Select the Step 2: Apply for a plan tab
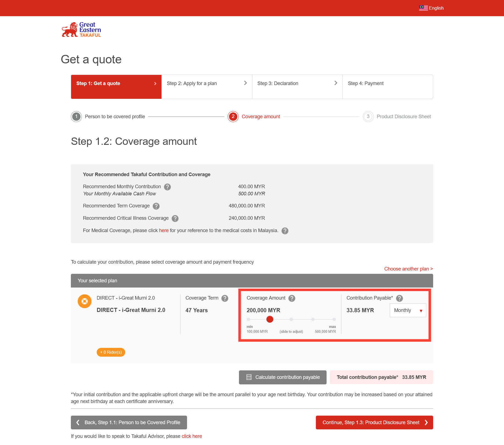Screen dimensions: 504x445 (x=207, y=87)
